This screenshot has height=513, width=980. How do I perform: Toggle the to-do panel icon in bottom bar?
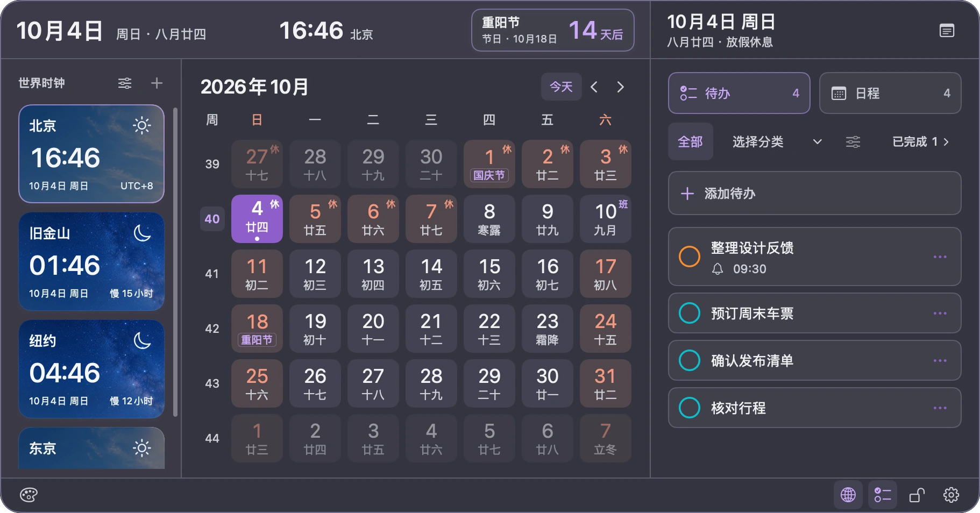(883, 495)
